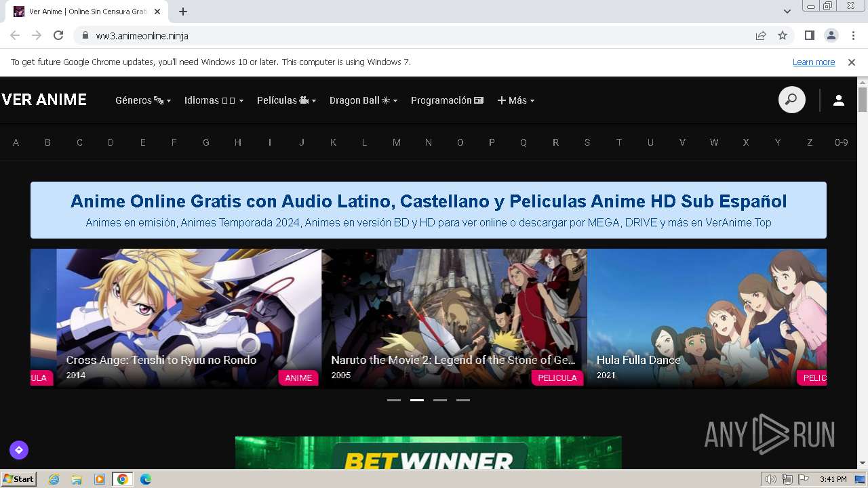Filter anime by letter S
The image size is (868, 488).
click(x=587, y=142)
